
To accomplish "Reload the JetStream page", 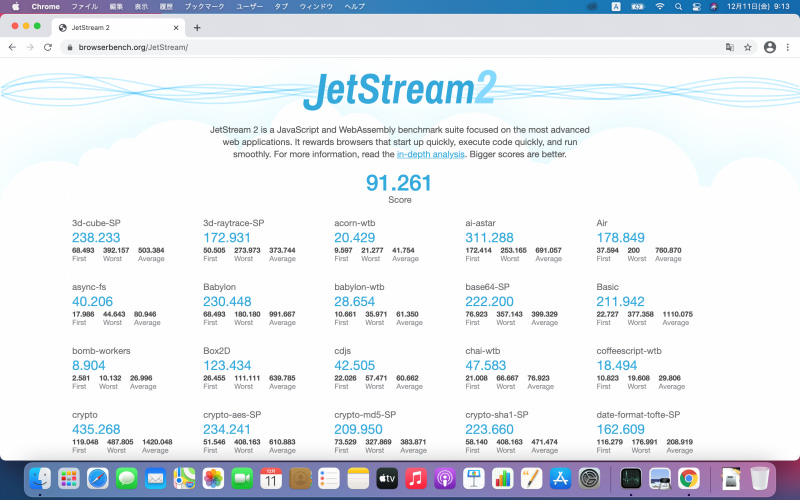I will click(x=48, y=47).
